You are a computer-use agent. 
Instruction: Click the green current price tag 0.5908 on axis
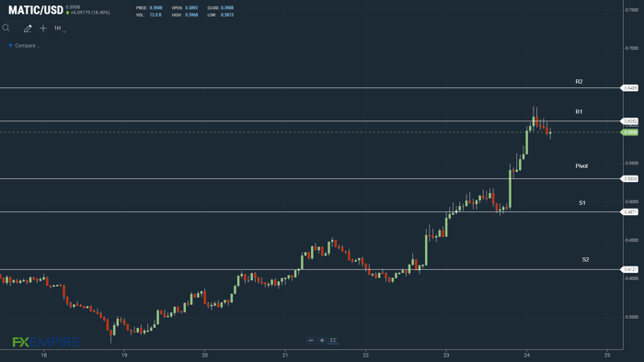630,132
